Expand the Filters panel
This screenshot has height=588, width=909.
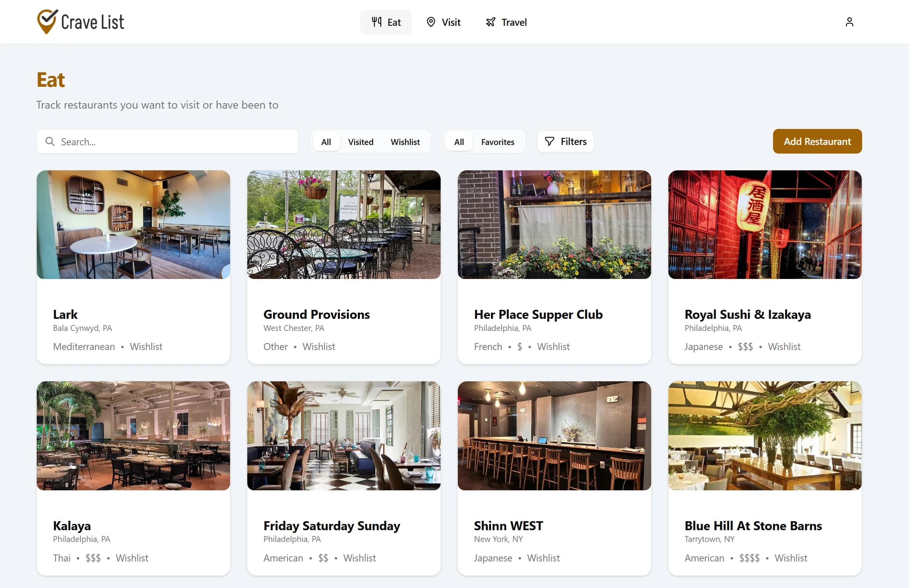click(x=565, y=141)
